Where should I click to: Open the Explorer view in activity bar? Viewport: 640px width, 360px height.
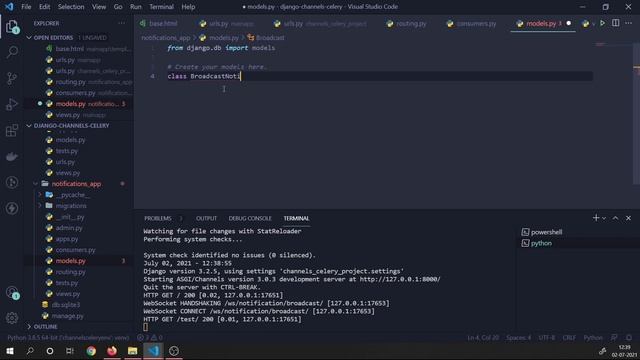[x=12, y=27]
